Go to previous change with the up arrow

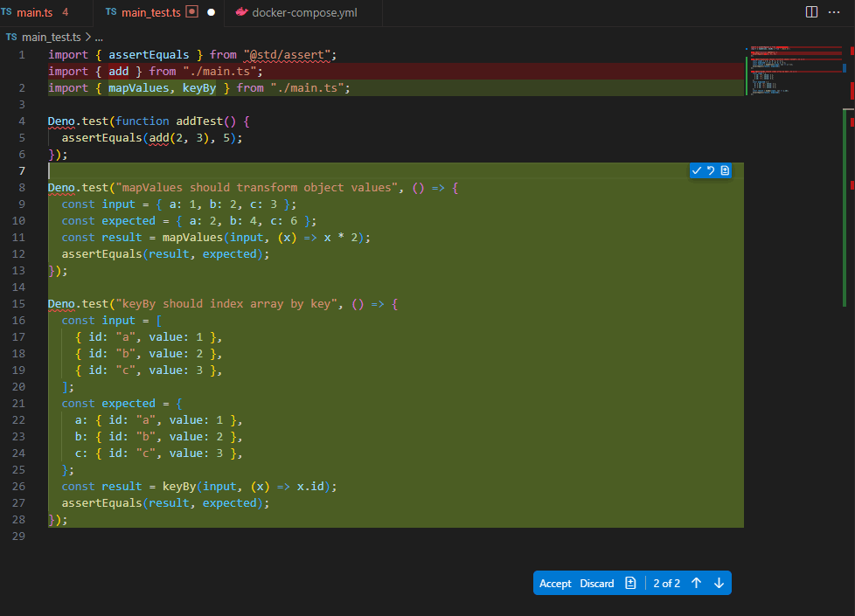696,583
